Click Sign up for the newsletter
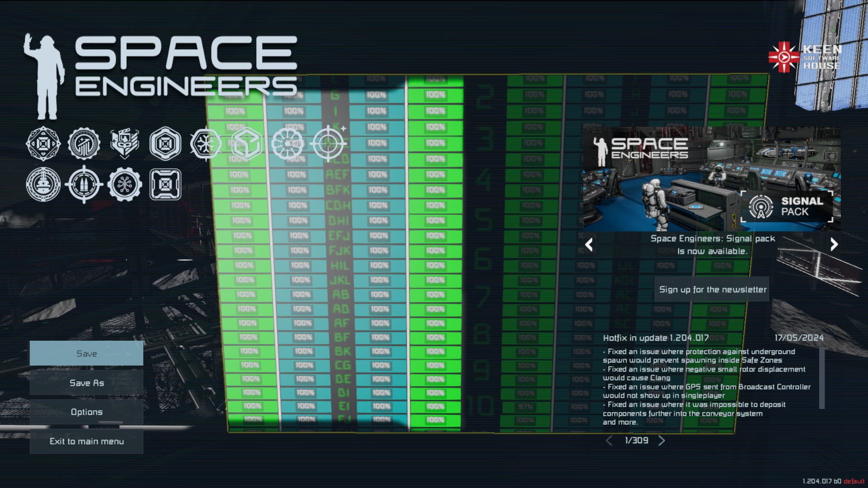The width and height of the screenshot is (868, 488). coord(712,289)
